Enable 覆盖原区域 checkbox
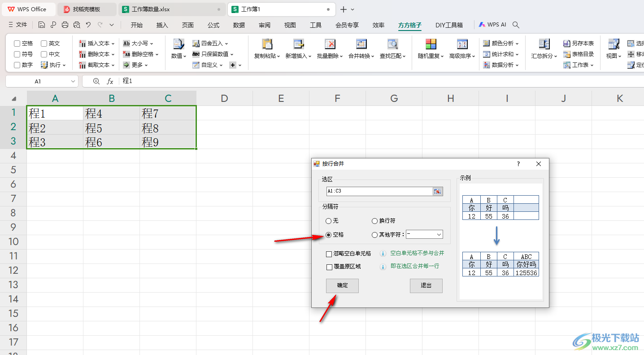The image size is (644, 355). (x=329, y=267)
